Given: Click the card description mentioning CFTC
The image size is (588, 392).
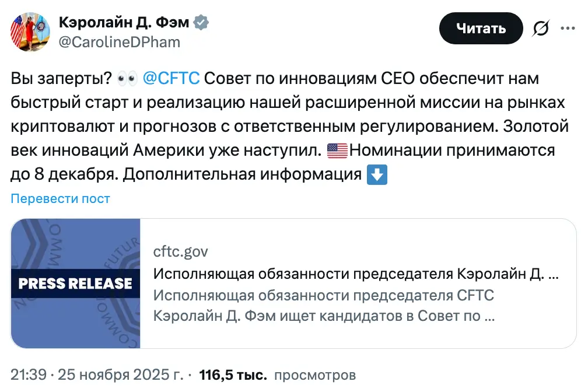Looking at the screenshot, I should tap(324, 306).
